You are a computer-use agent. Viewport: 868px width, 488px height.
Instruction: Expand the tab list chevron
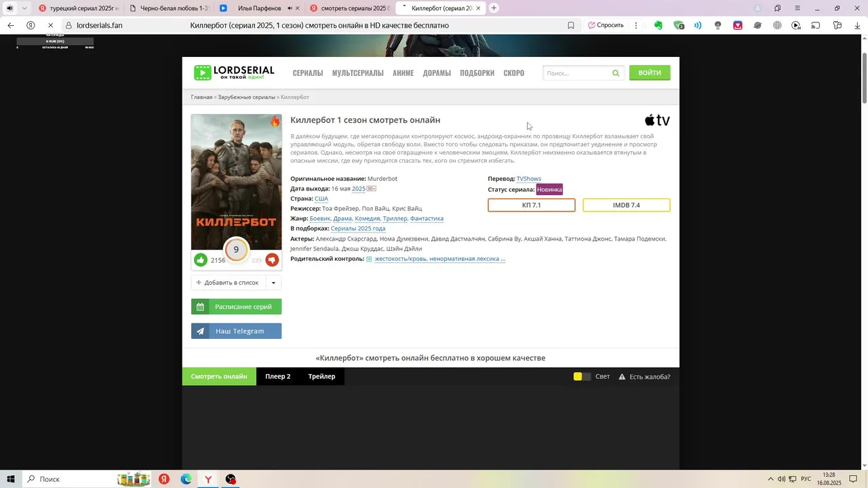24,8
